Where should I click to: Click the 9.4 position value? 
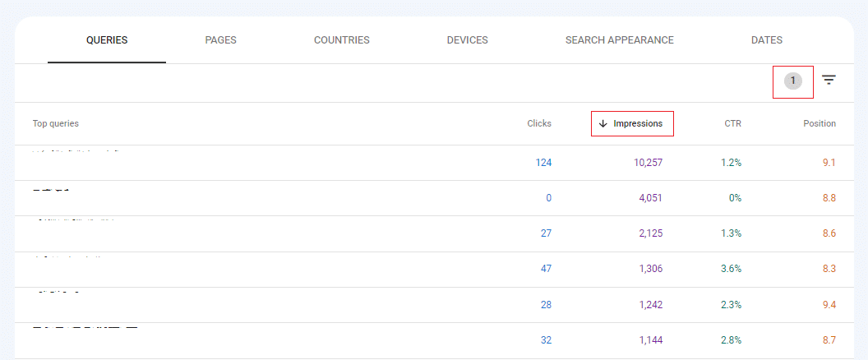(x=829, y=304)
